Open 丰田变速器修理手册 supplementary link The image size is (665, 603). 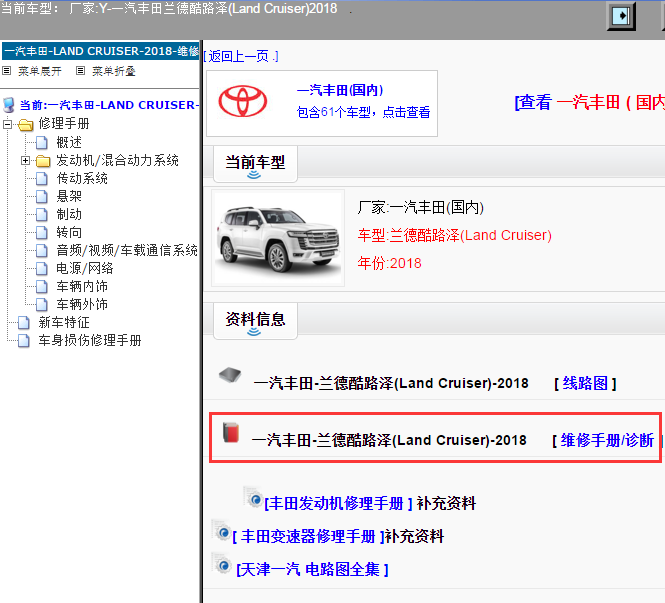(x=308, y=536)
